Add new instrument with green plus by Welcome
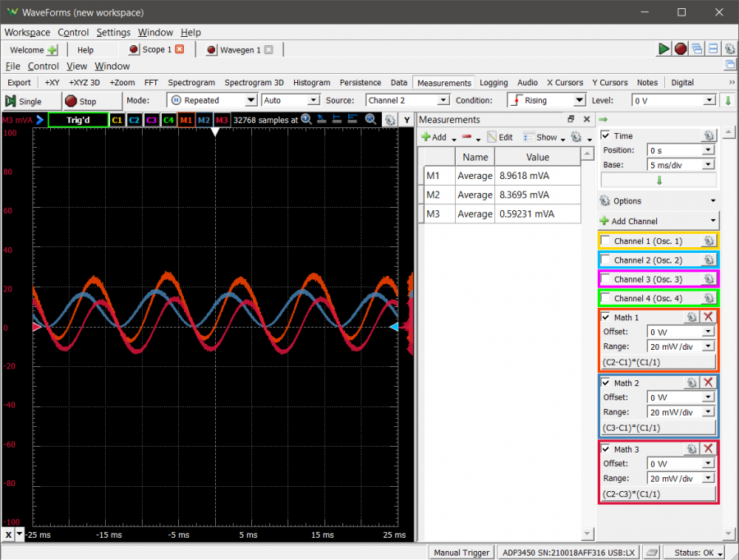 pos(53,50)
